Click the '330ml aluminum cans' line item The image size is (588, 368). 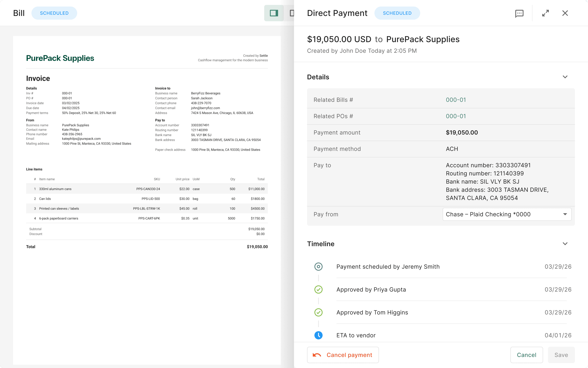[x=55, y=189]
